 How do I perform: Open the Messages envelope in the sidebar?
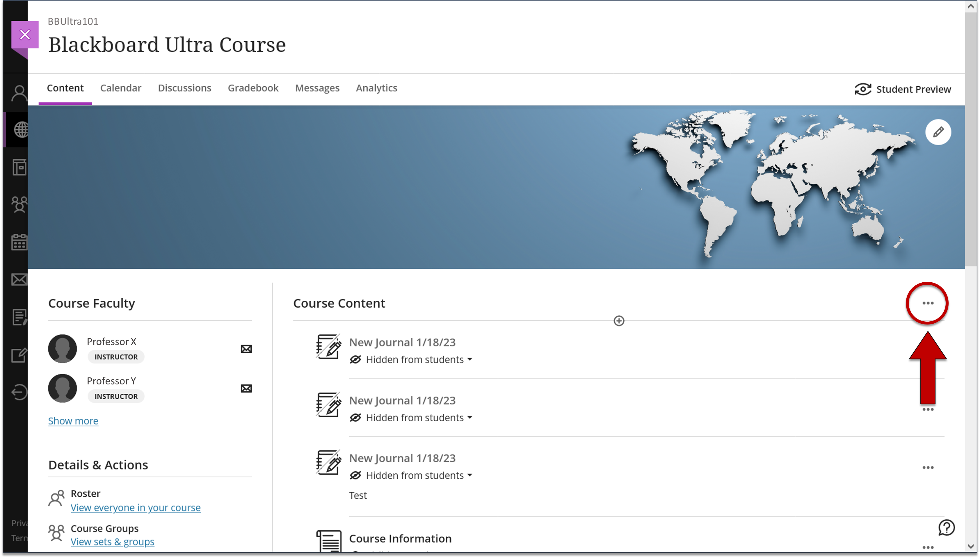click(x=19, y=279)
